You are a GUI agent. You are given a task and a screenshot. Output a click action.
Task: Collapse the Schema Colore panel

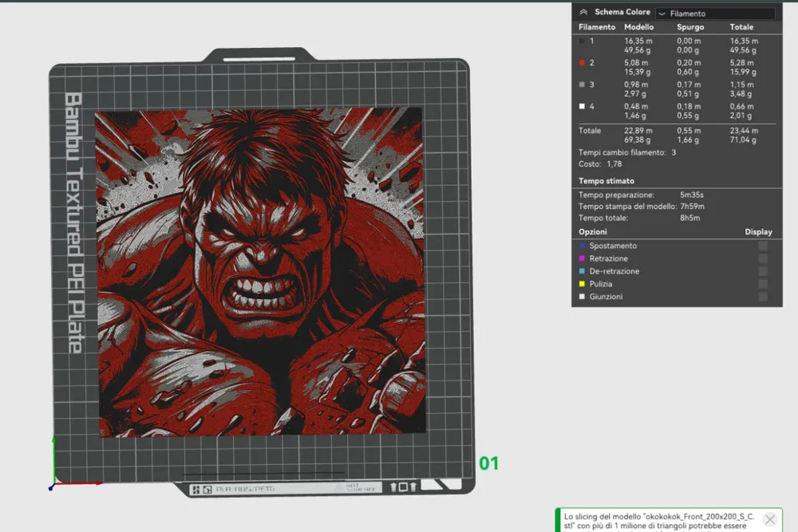tap(583, 12)
